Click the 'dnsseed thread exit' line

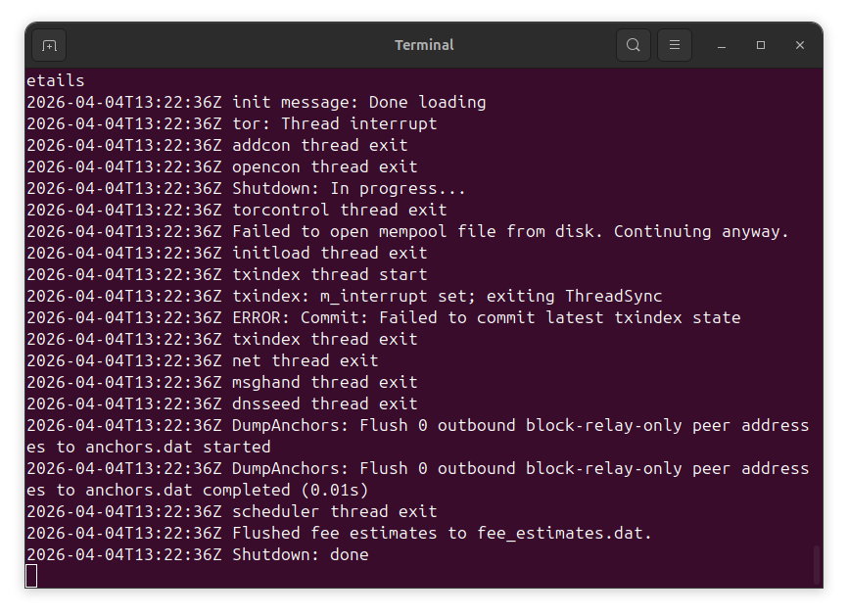[324, 403]
